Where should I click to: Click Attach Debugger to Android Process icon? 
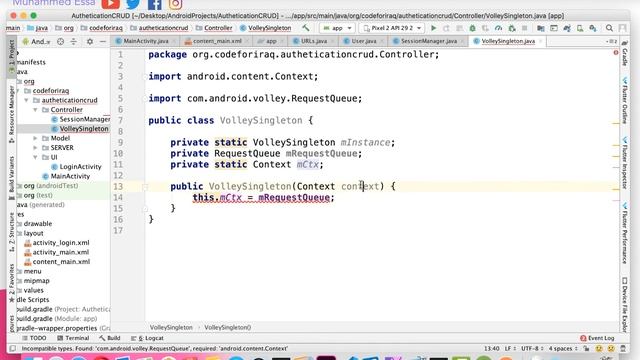click(512, 28)
